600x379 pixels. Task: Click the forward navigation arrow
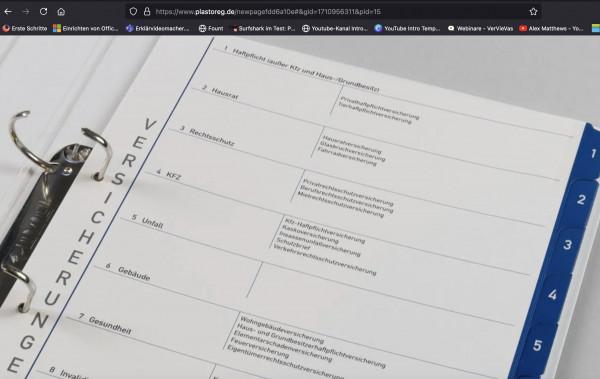(x=26, y=11)
